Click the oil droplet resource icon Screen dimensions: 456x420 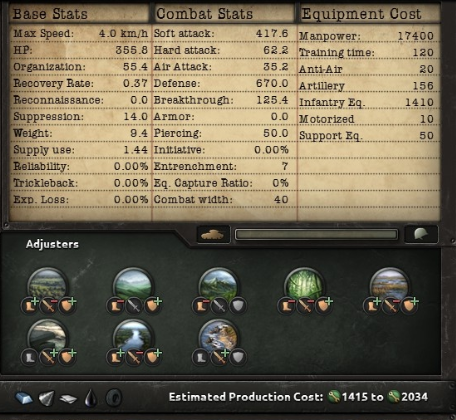point(91,398)
